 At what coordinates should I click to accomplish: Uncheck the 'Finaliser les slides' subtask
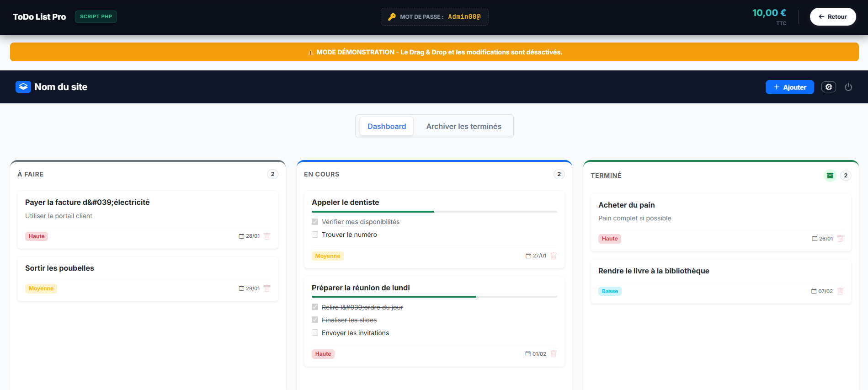tap(315, 320)
